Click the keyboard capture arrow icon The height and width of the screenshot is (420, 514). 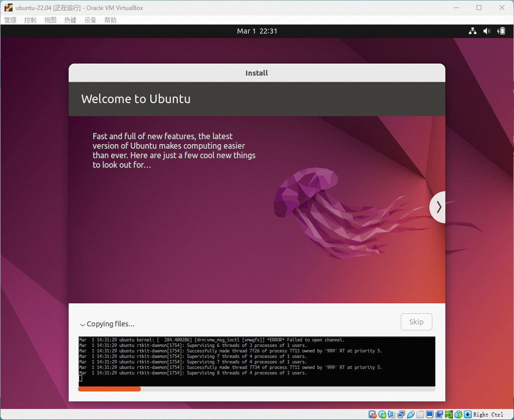click(467, 414)
